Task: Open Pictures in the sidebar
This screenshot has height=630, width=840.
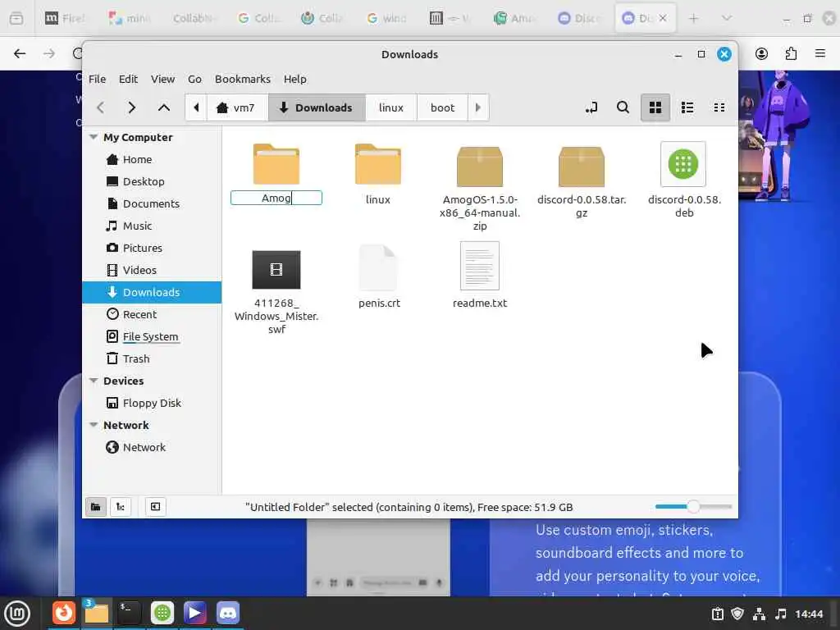Action: pyautogui.click(x=152, y=248)
